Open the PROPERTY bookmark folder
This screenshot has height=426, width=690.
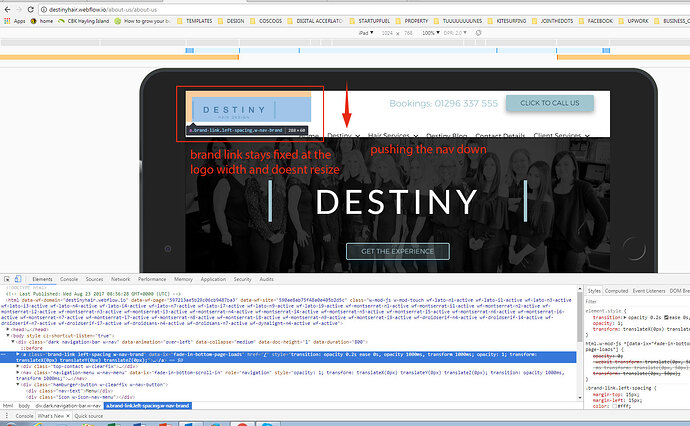(x=412, y=21)
